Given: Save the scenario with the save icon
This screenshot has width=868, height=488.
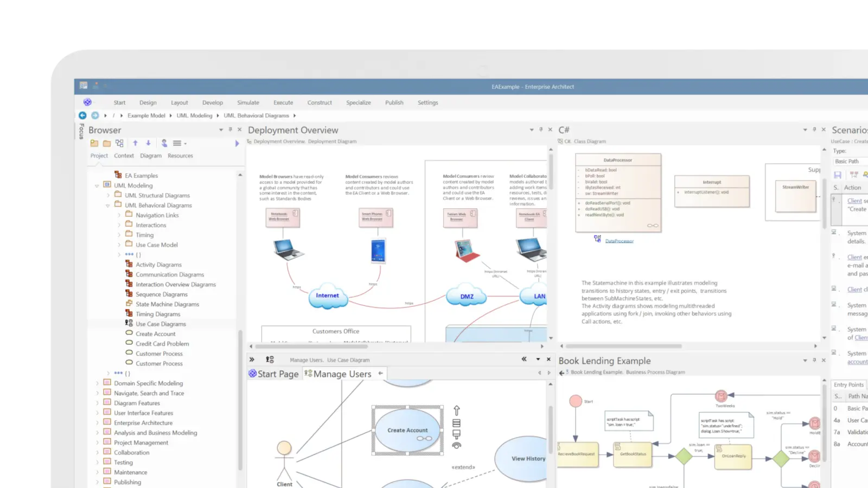Looking at the screenshot, I should [x=838, y=175].
